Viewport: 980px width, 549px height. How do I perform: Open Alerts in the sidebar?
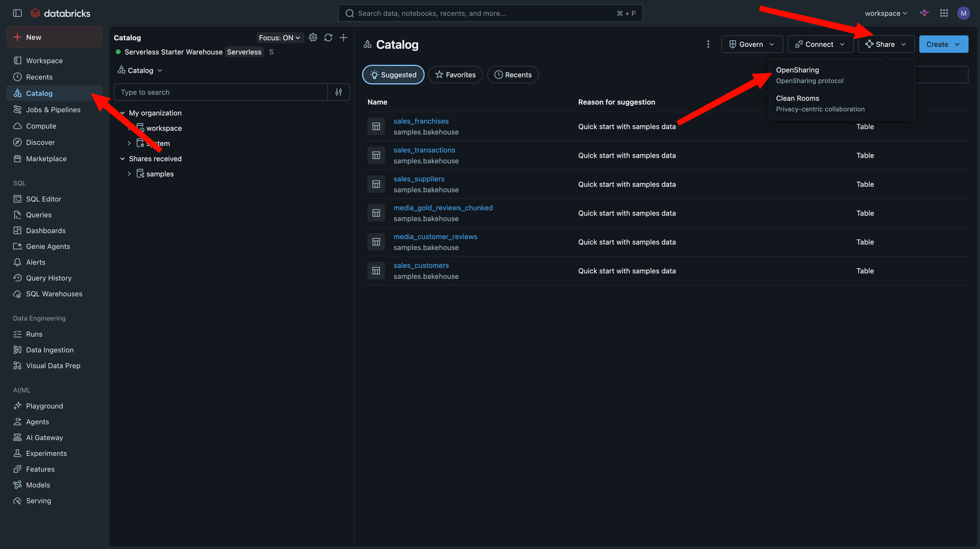pos(54,262)
